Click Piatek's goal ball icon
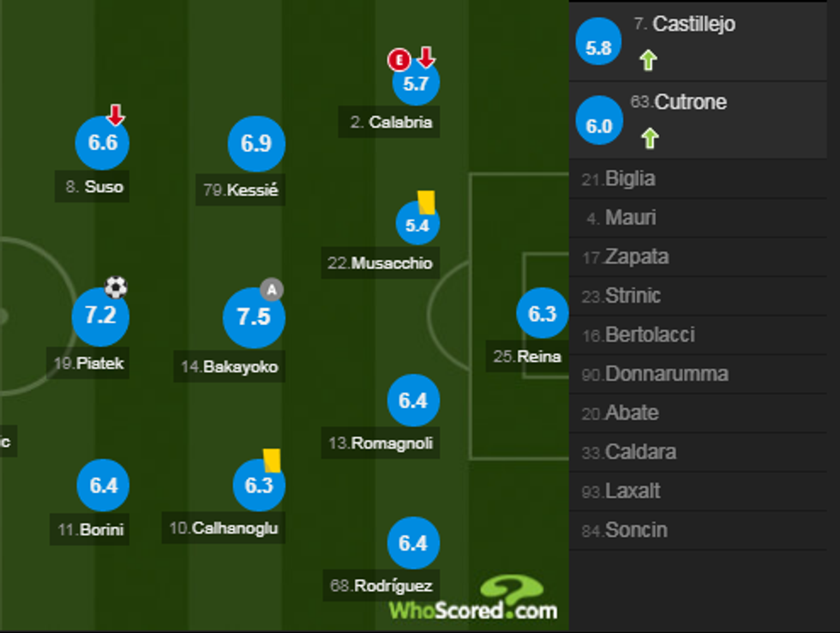The height and width of the screenshot is (633, 840). pos(116,286)
